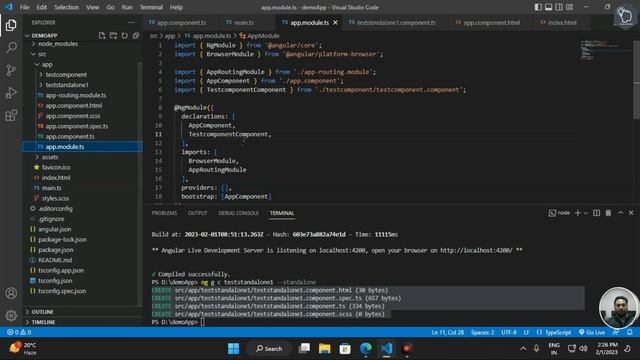Open the Selection menu
The height and width of the screenshot is (360, 640).
[x=66, y=7]
